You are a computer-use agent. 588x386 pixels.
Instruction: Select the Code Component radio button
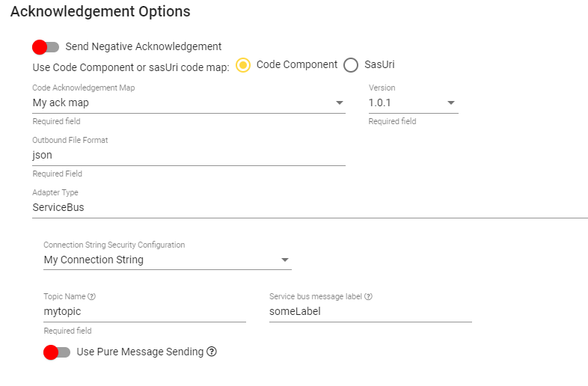coord(243,65)
